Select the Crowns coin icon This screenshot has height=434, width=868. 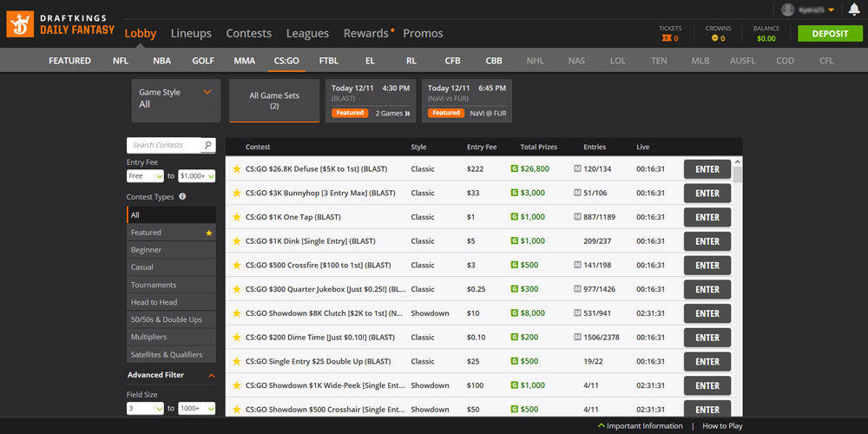pyautogui.click(x=714, y=38)
